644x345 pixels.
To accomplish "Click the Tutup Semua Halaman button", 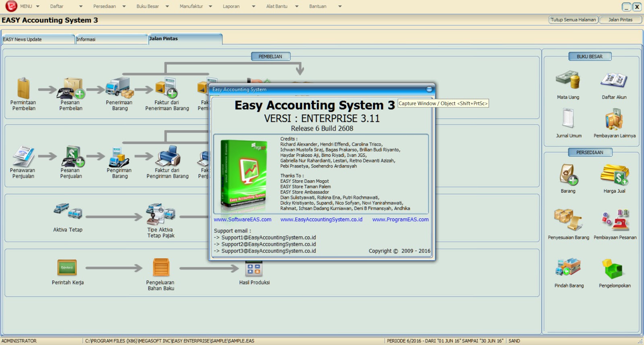I will [x=573, y=20].
